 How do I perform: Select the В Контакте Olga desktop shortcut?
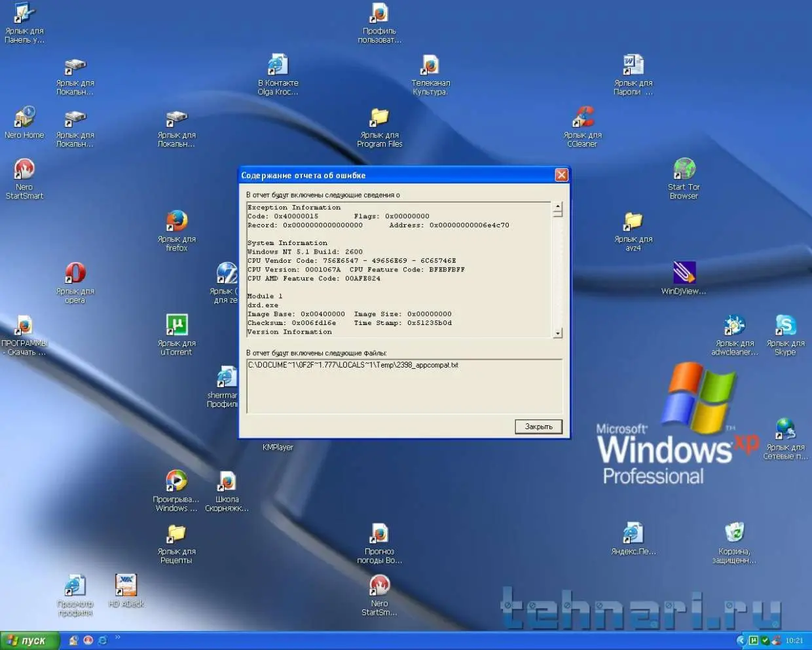click(x=278, y=74)
